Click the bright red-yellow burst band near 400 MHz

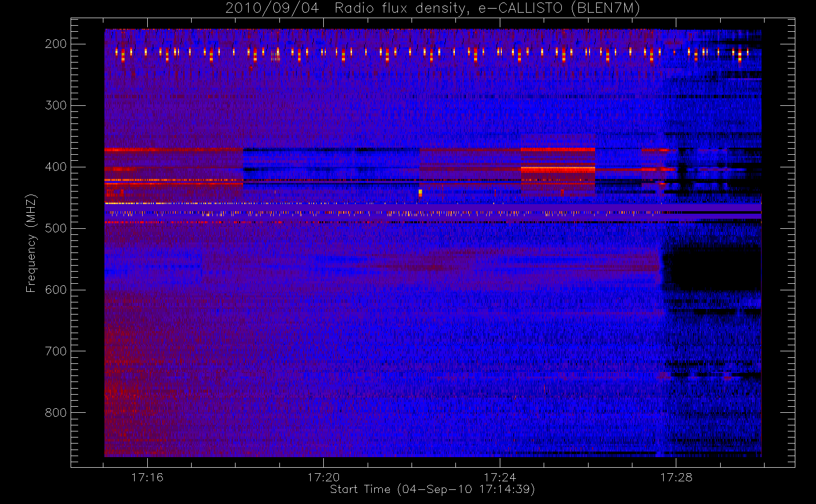558,170
